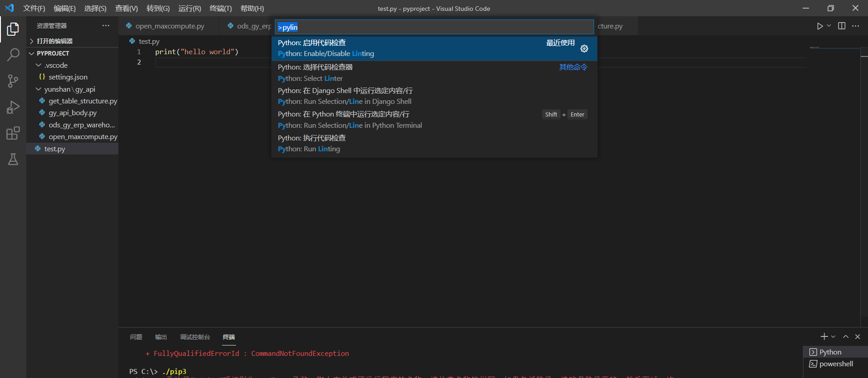Choose Python: Select Linter command
The height and width of the screenshot is (378, 868).
click(434, 73)
